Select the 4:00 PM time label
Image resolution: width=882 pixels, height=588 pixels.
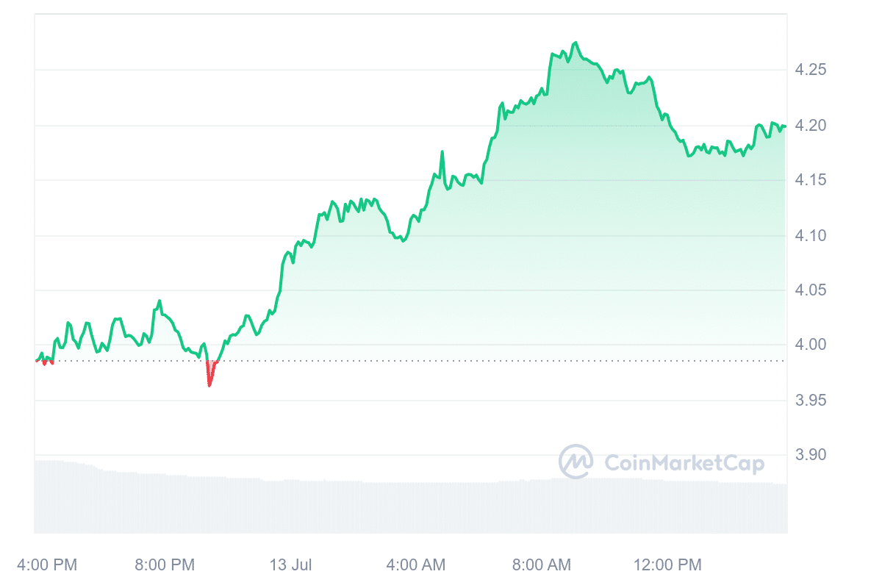pos(47,565)
